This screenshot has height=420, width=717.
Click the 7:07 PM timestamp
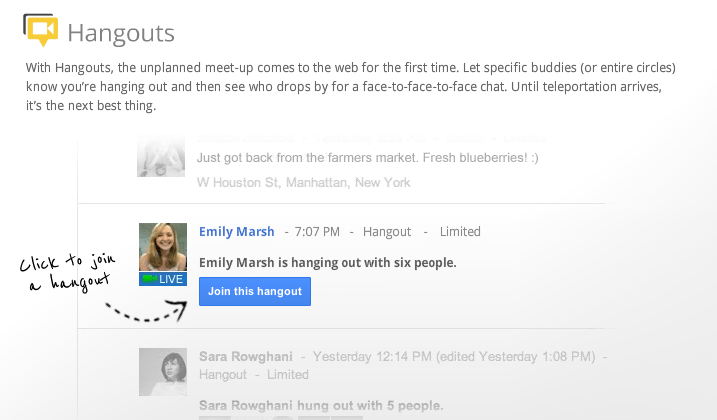317,232
